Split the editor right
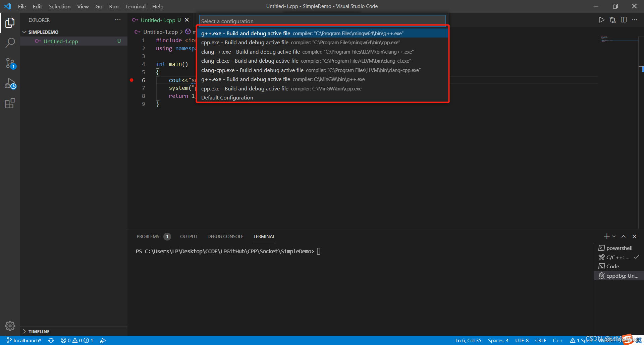 click(x=624, y=20)
